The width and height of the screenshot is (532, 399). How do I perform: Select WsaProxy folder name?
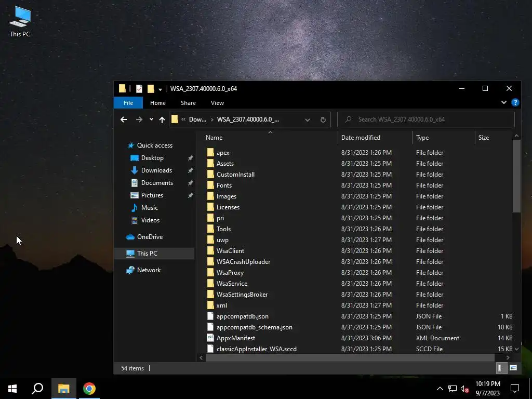[x=230, y=272]
